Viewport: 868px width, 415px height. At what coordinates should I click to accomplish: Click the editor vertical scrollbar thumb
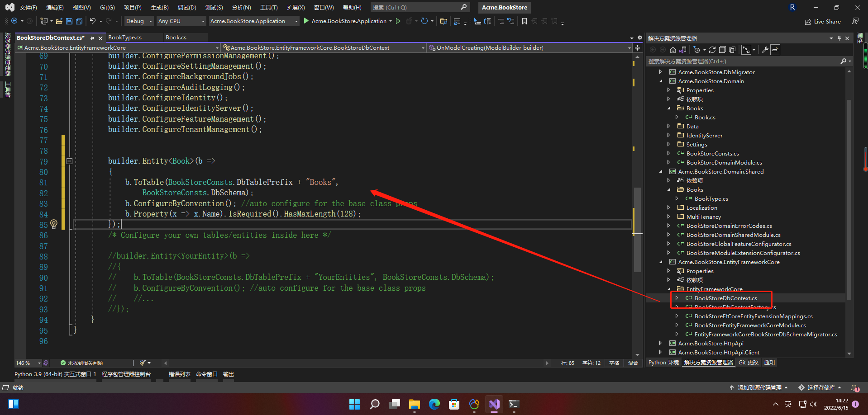click(637, 230)
